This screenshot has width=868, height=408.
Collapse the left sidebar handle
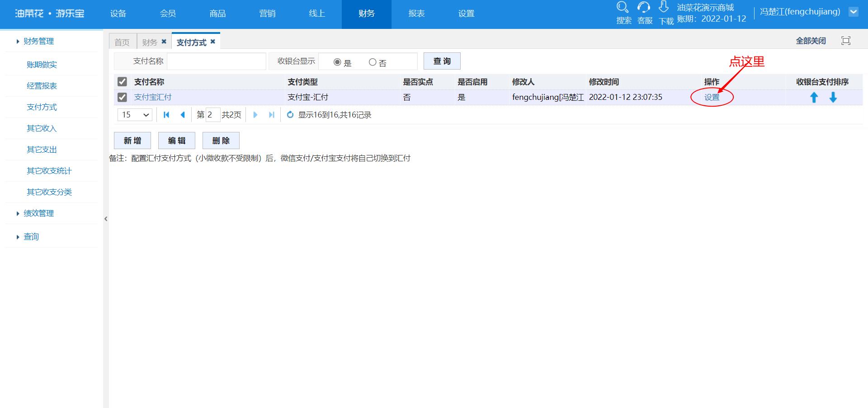coord(106,219)
